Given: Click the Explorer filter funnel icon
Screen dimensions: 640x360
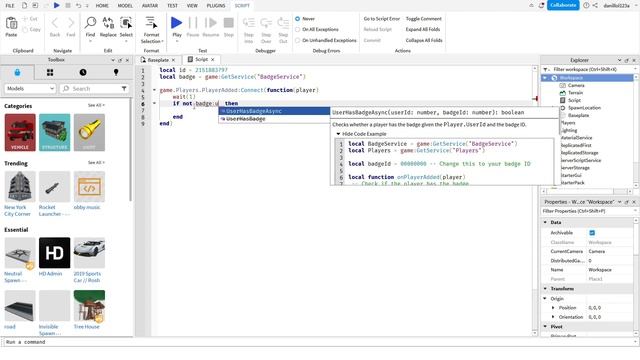Looking at the screenshot, I should pyautogui.click(x=546, y=69).
